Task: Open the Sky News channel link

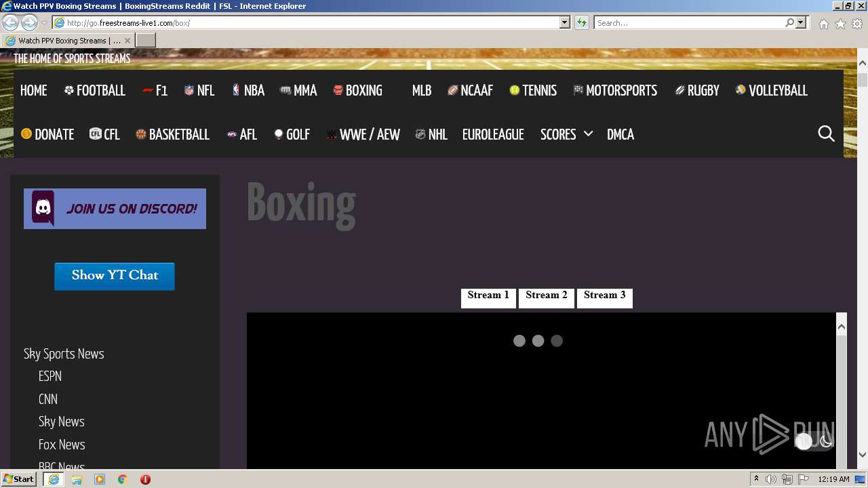Action: pos(62,422)
